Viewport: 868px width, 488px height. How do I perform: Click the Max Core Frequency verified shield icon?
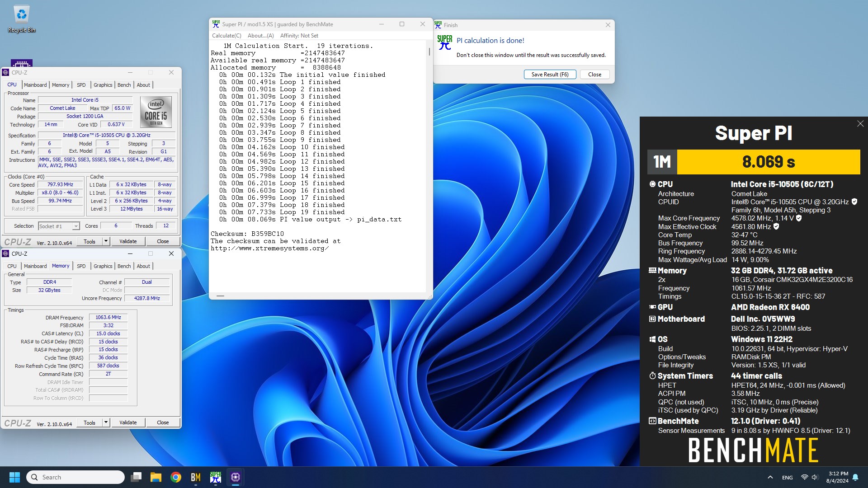tap(799, 218)
